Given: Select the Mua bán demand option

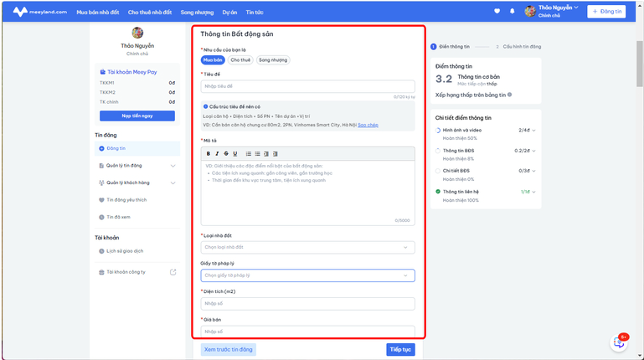Looking at the screenshot, I should [213, 60].
